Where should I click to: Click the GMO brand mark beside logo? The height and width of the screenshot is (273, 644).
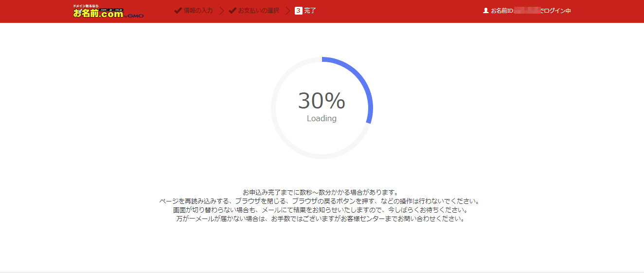[x=135, y=16]
